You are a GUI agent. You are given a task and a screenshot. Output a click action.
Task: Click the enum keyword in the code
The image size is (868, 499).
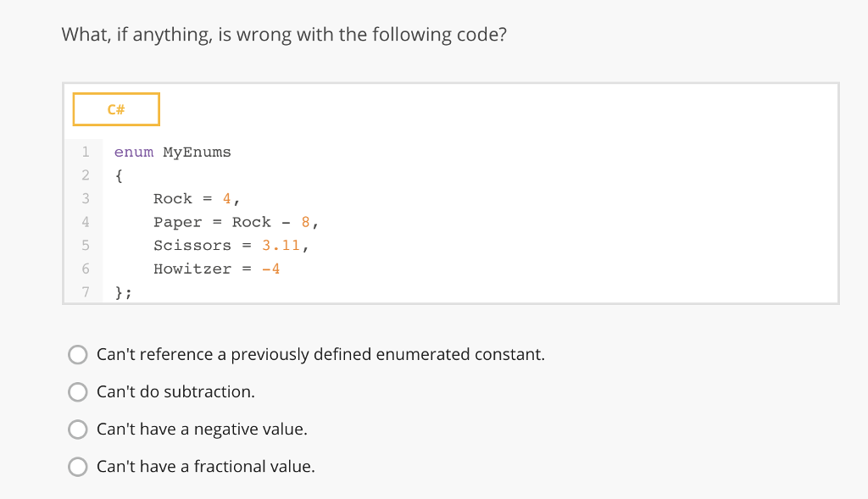tap(134, 152)
